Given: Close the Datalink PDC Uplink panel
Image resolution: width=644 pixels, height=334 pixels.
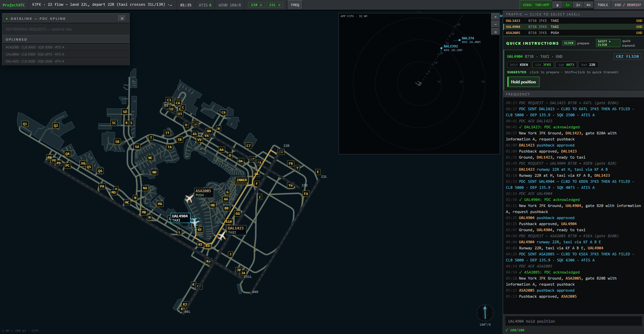Looking at the screenshot, I should tap(122, 18).
